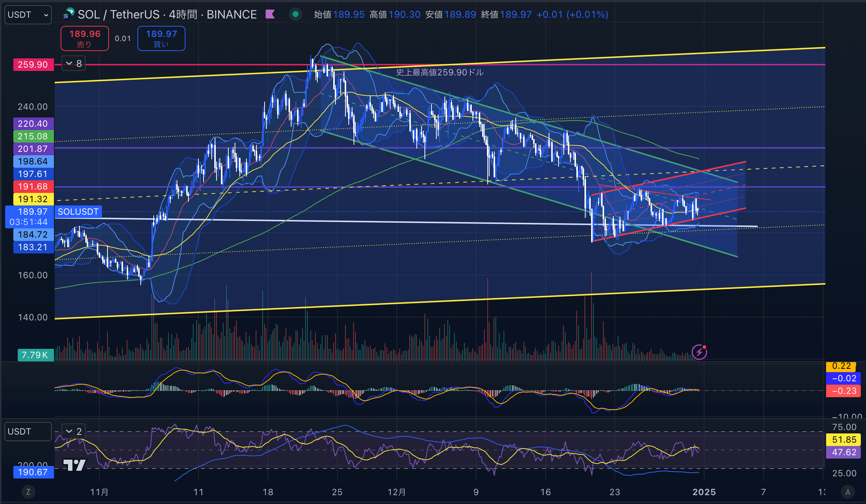866x504 pixels.
Task: Click the lightning bolt alert icon
Action: 699,352
